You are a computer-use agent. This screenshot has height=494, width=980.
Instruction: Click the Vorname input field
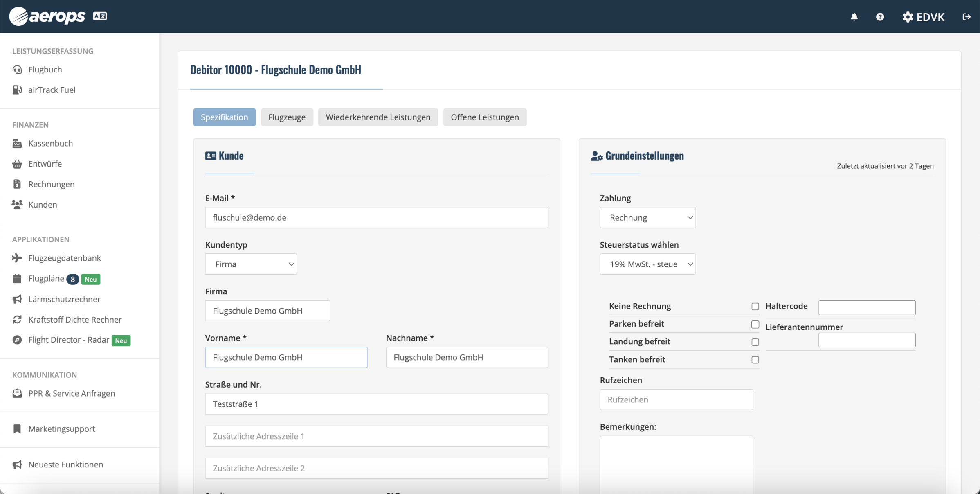tap(286, 357)
